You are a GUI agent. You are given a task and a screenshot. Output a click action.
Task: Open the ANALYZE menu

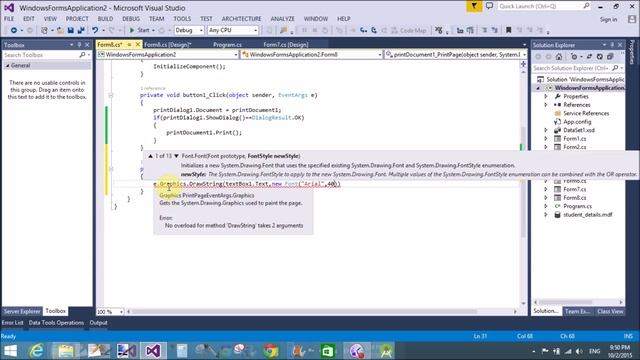[x=282, y=19]
